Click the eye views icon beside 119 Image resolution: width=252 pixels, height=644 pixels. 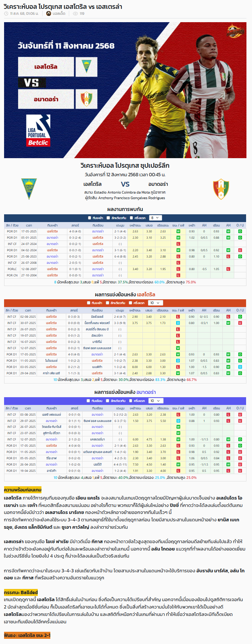click(75, 13)
